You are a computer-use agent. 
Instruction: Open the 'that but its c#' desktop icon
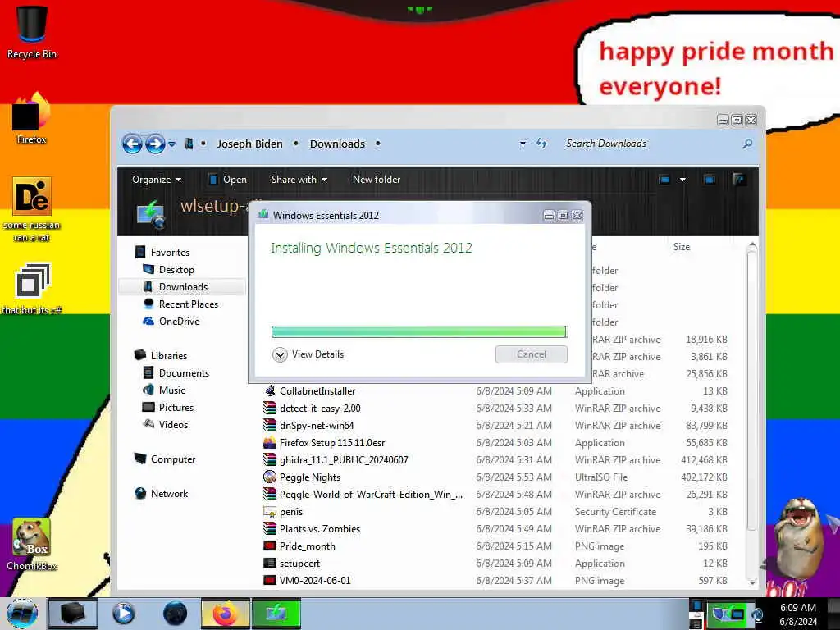(32, 288)
